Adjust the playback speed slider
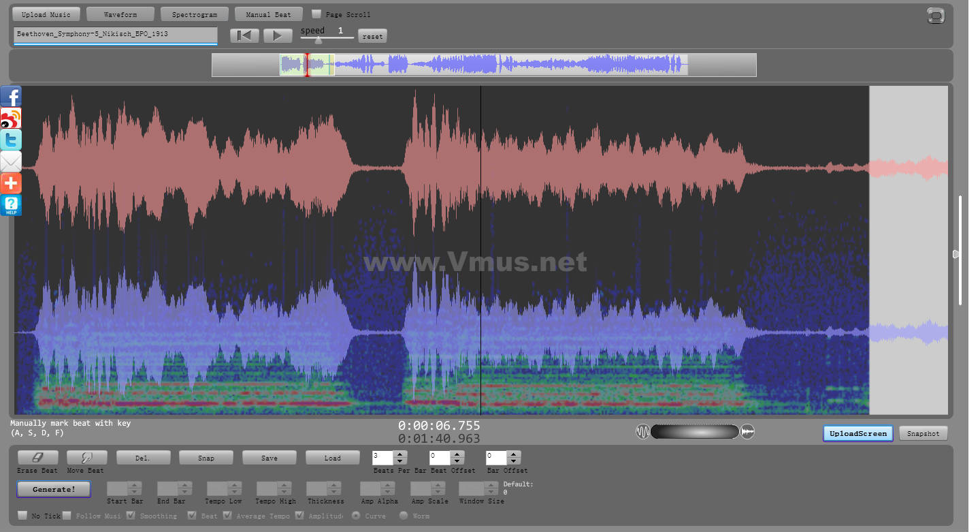The width and height of the screenshot is (980, 532). click(x=318, y=40)
